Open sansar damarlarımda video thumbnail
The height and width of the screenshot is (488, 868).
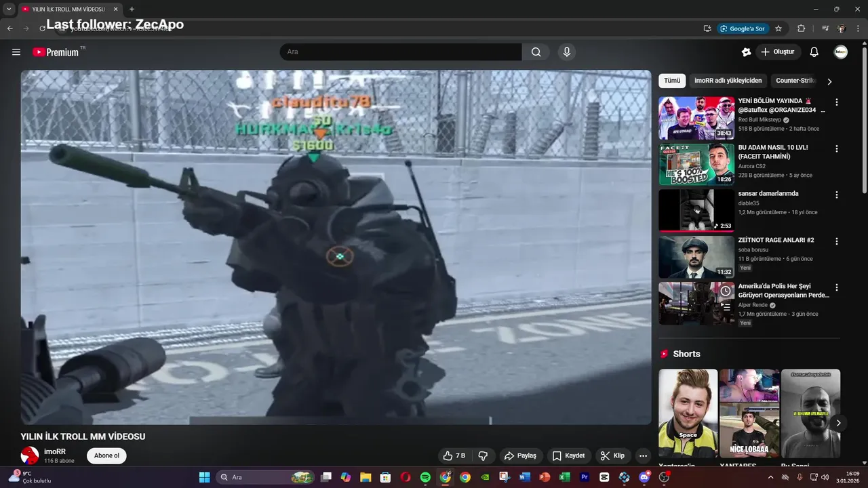click(x=696, y=210)
